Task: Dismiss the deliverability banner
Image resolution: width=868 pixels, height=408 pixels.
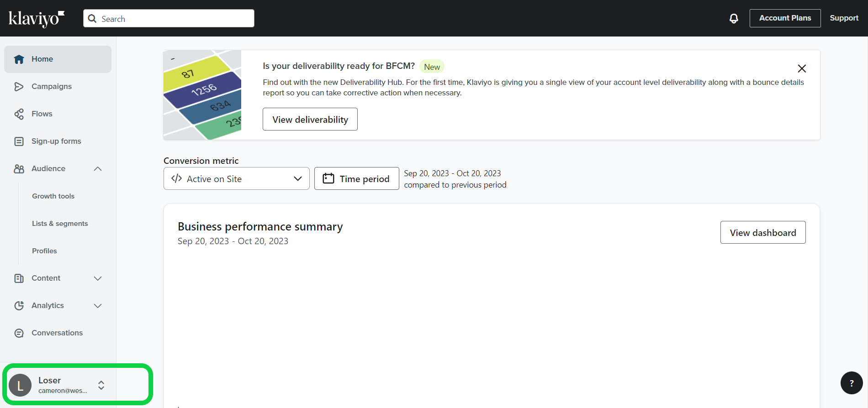Action: 802,68
